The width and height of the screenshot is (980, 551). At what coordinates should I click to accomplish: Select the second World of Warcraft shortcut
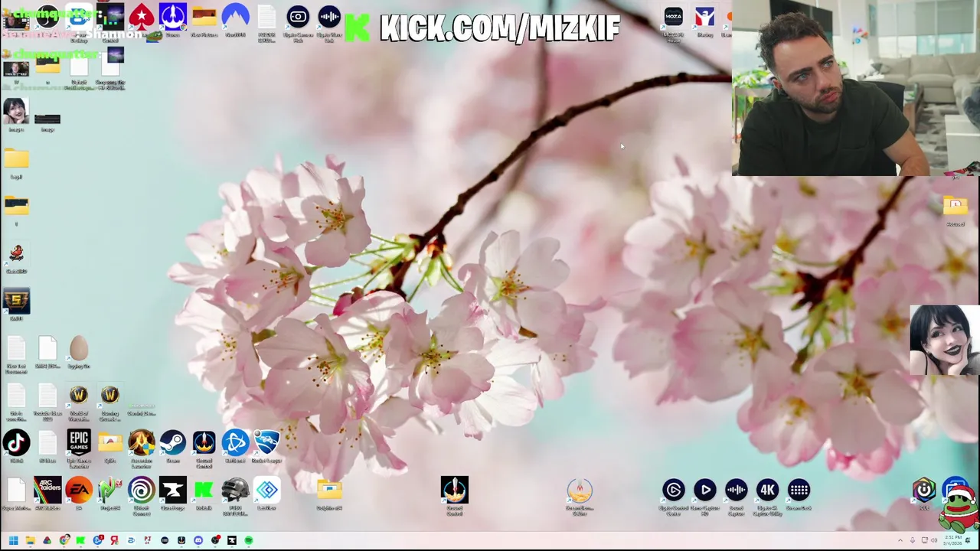tap(110, 395)
